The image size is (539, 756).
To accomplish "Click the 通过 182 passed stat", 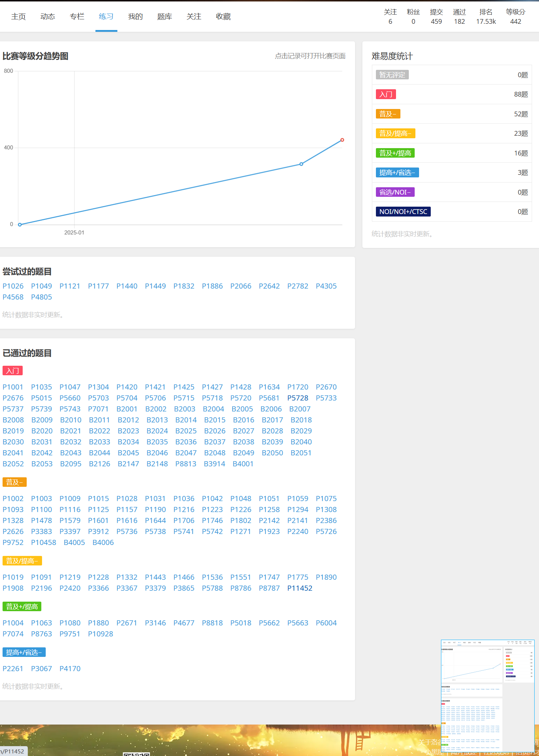I will (459, 17).
